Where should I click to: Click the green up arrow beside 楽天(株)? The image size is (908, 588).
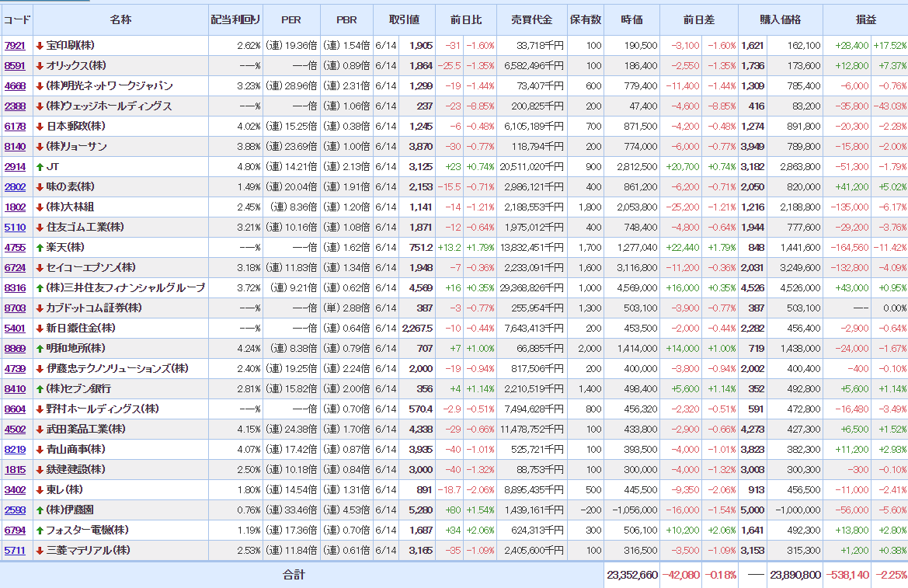click(x=40, y=247)
